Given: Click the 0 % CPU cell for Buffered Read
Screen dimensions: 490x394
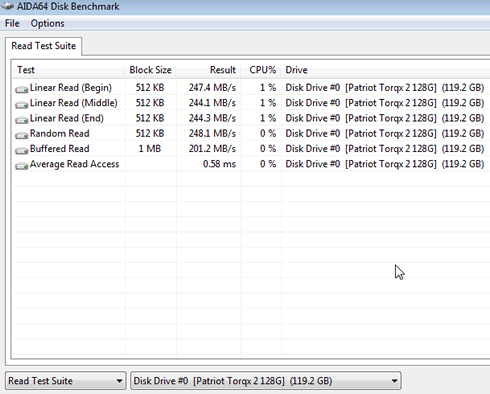Looking at the screenshot, I should tap(268, 149).
